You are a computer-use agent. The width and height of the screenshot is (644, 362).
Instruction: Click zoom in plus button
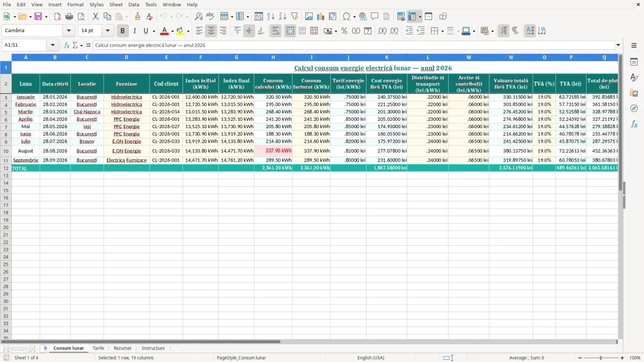click(x=623, y=358)
